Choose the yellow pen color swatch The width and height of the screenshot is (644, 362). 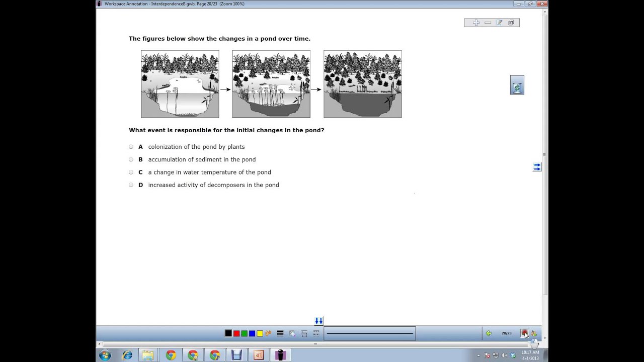[260, 333]
